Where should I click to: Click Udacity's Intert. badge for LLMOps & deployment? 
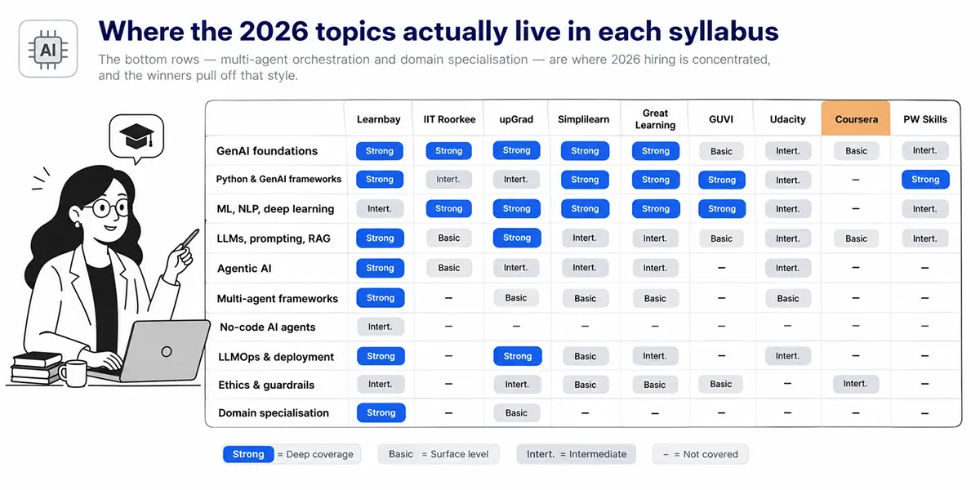pyautogui.click(x=788, y=356)
